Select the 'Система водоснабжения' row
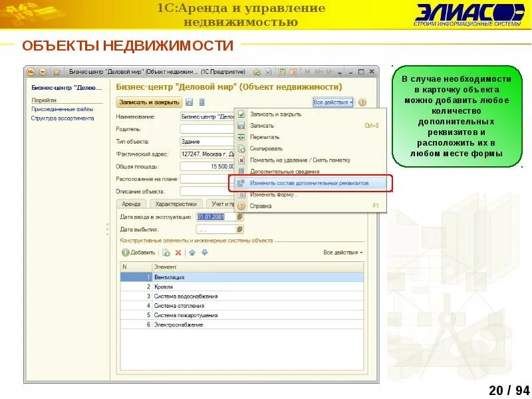Screen dimensions: 532x399 pos(242,296)
